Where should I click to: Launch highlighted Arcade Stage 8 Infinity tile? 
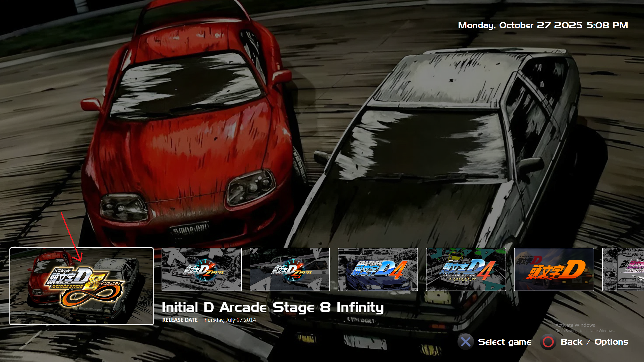click(x=81, y=286)
